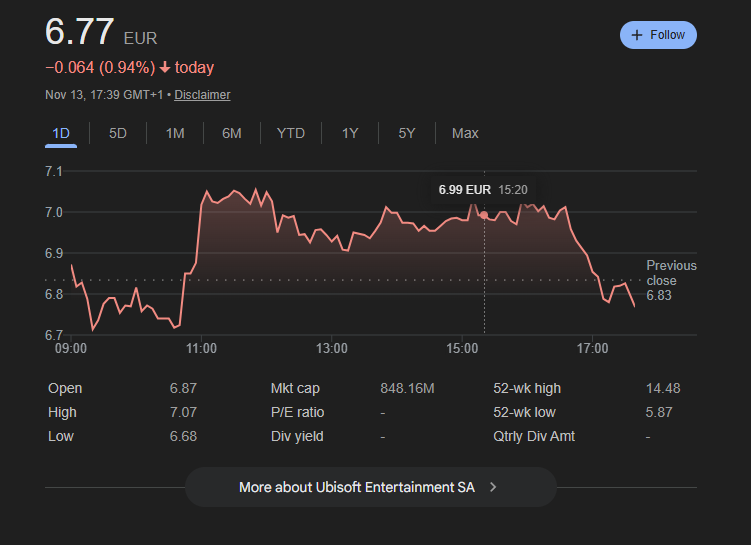Click the 15:00 x-axis label
This screenshot has height=545, width=751.
pos(462,348)
